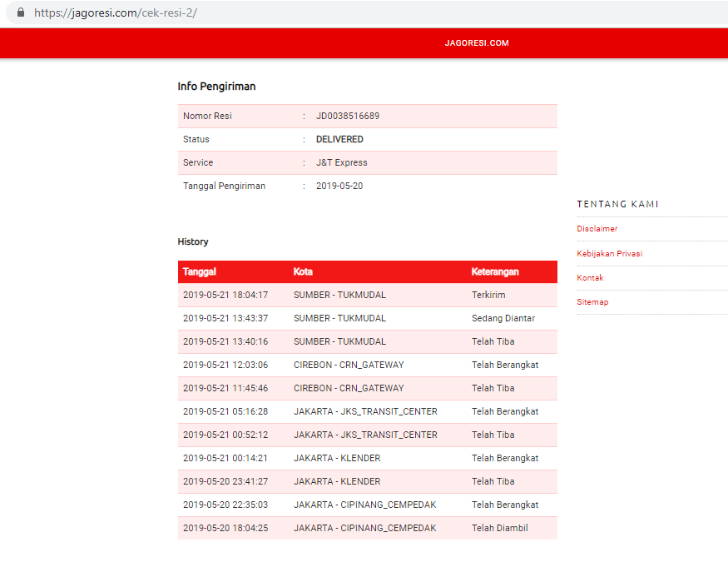Open the Disclaimer link
The image size is (728, 562).
tap(597, 228)
